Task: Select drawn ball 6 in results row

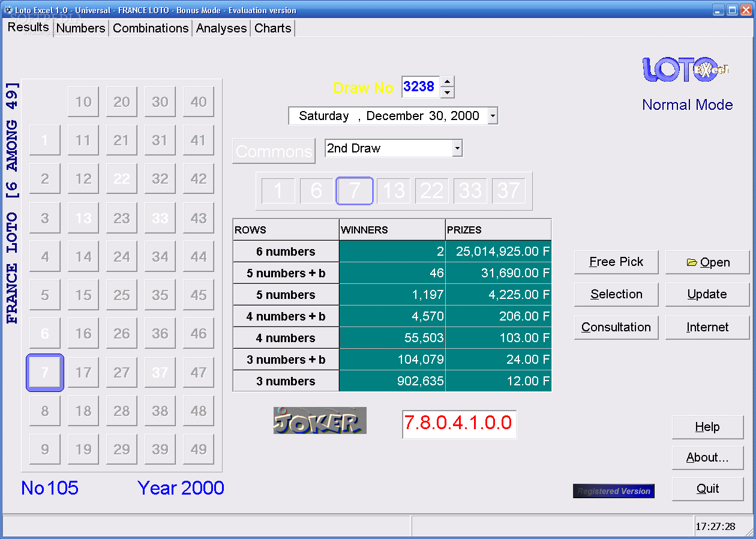Action: coord(317,191)
